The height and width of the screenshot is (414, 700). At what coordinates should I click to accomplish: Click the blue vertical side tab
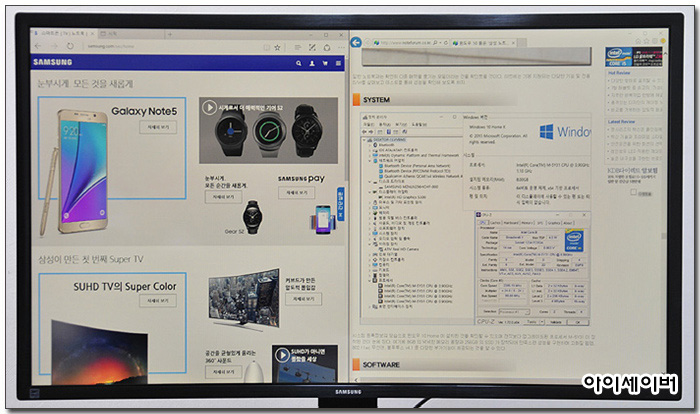pyautogui.click(x=341, y=204)
